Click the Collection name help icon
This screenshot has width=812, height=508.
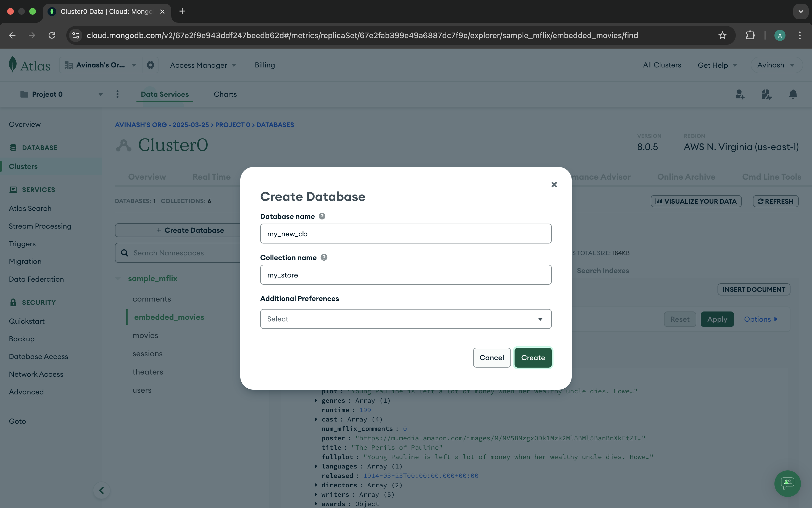[x=324, y=257]
